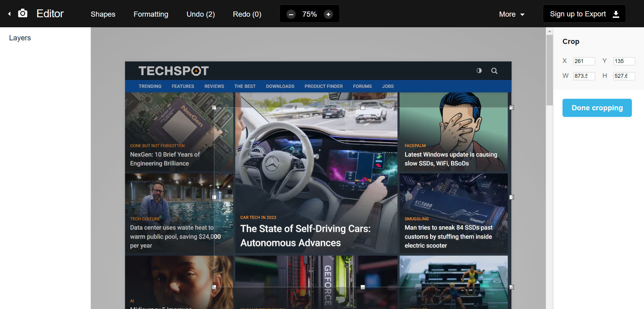Toggle the dark mode contrast icon
Screen dimensions: 644x309
479,71
